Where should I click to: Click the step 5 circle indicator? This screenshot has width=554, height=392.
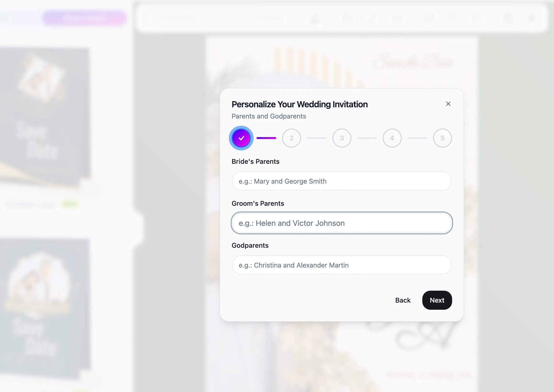coord(442,138)
